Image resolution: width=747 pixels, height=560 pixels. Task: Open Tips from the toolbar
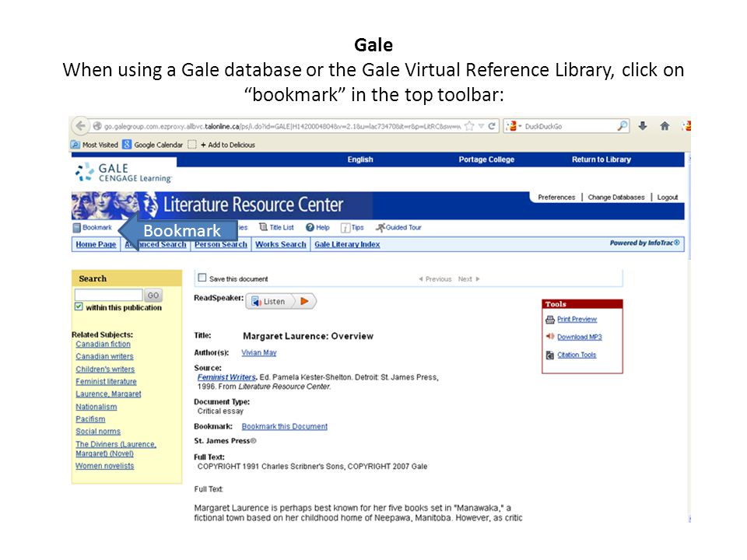[352, 228]
